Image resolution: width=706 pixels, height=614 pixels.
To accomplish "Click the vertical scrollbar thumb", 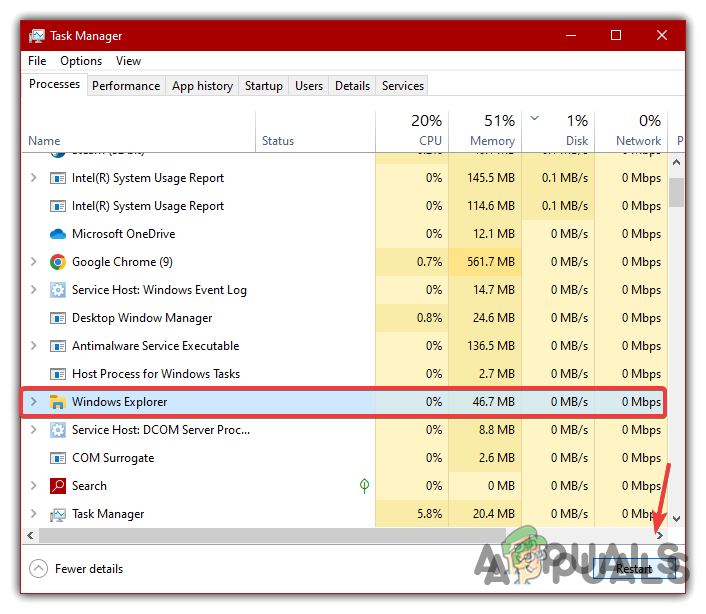I will point(676,193).
